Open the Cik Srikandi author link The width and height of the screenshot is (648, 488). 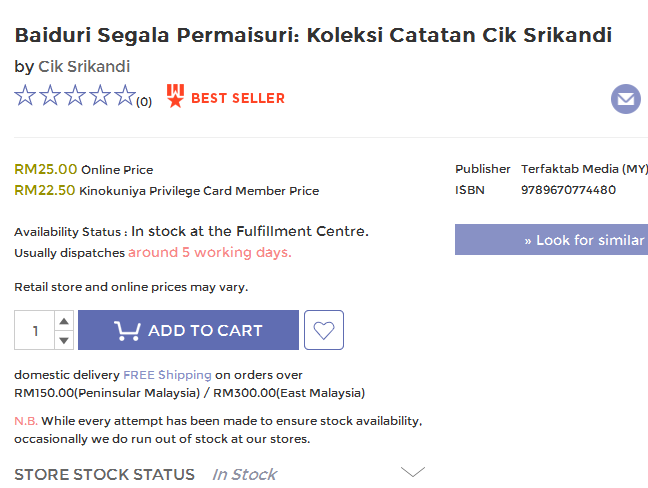(x=84, y=67)
